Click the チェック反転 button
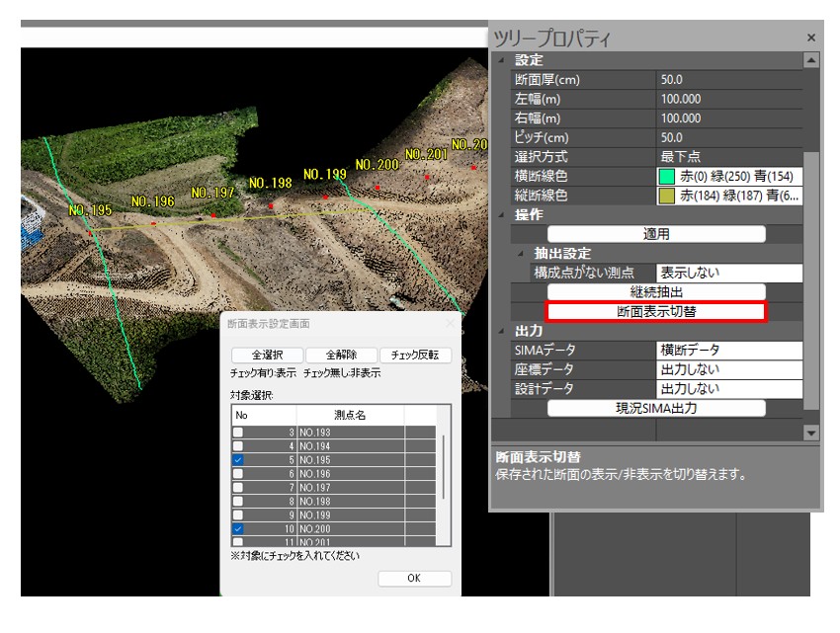The image size is (840, 633). (x=415, y=356)
